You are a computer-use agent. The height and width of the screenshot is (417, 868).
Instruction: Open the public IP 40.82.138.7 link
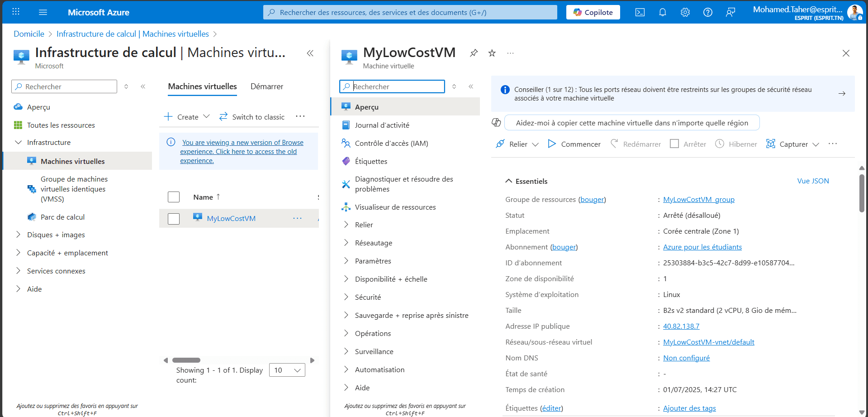pyautogui.click(x=681, y=326)
